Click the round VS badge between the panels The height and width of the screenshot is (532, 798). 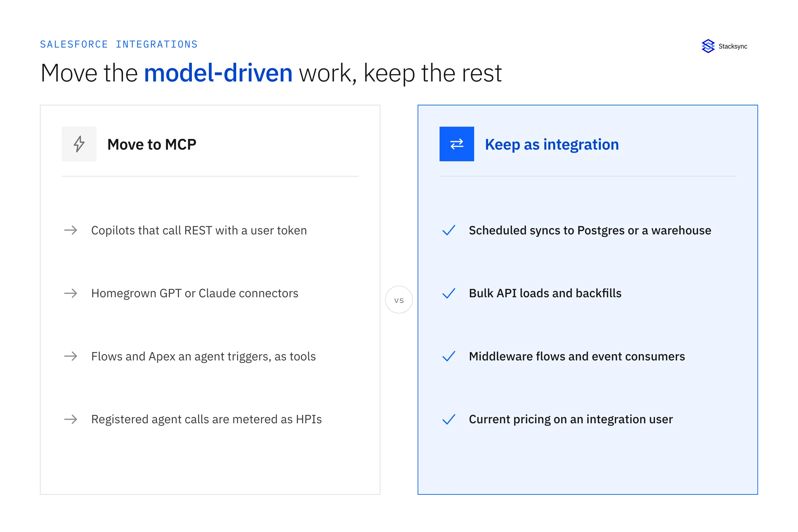coord(399,300)
